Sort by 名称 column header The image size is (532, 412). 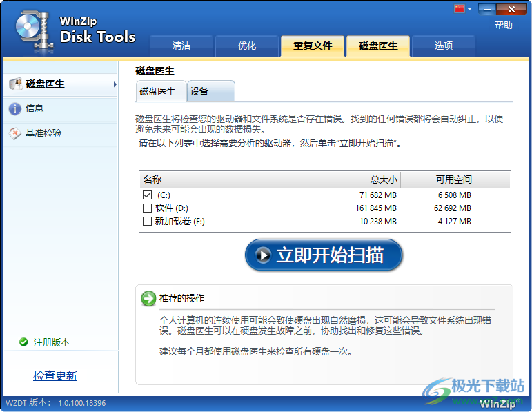pyautogui.click(x=233, y=179)
